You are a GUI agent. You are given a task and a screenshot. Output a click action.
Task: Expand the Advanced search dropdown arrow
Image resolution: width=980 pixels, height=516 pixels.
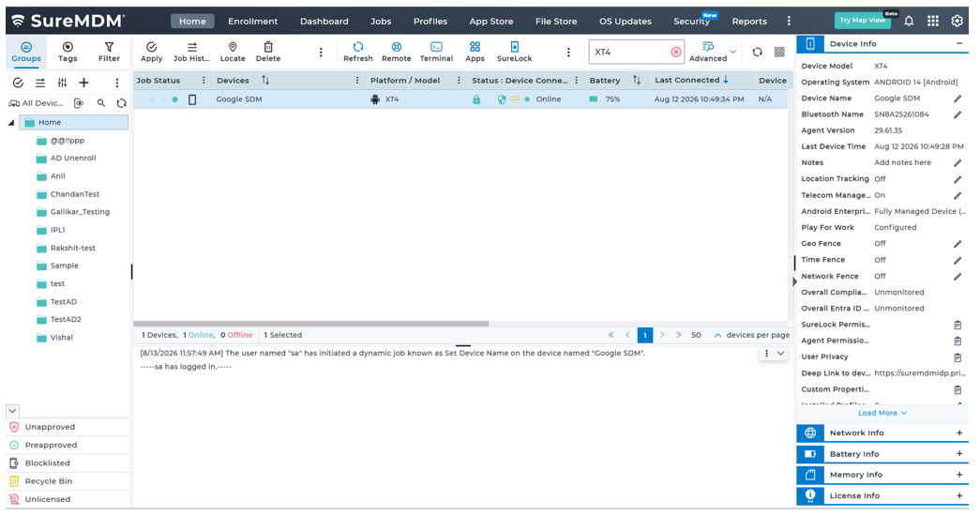click(x=733, y=52)
